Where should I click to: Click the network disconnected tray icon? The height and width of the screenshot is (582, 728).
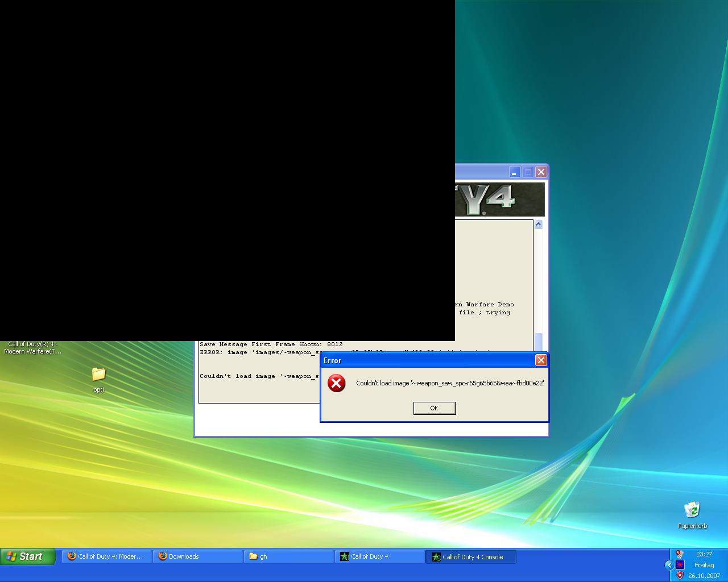pyautogui.click(x=680, y=554)
